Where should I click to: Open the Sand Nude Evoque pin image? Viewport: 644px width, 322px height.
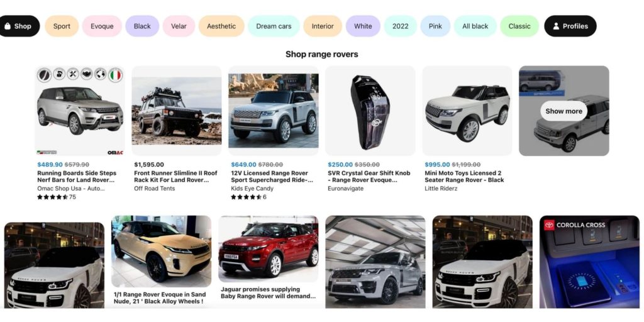pyautogui.click(x=162, y=252)
